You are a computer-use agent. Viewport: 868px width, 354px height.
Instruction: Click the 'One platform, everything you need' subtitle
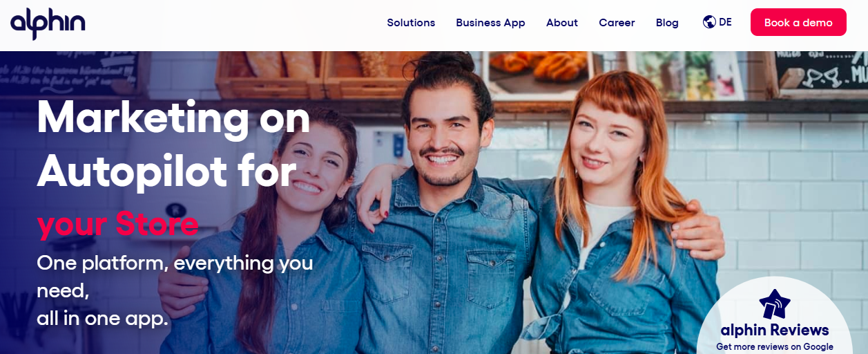click(x=175, y=277)
